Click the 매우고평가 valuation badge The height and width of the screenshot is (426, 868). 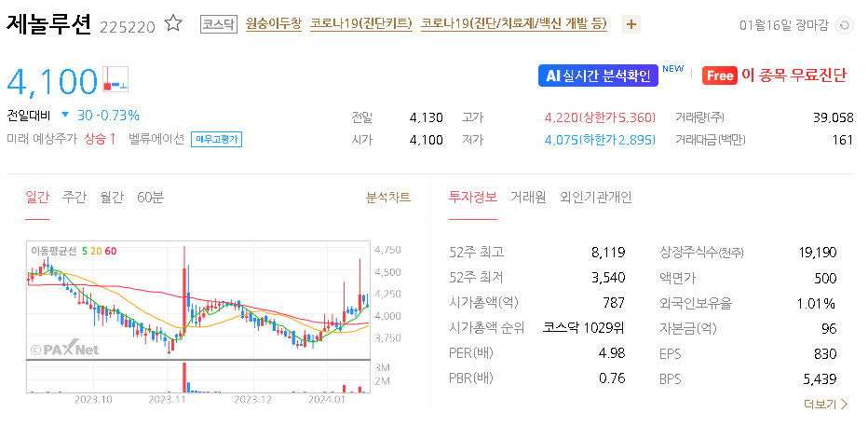(216, 139)
